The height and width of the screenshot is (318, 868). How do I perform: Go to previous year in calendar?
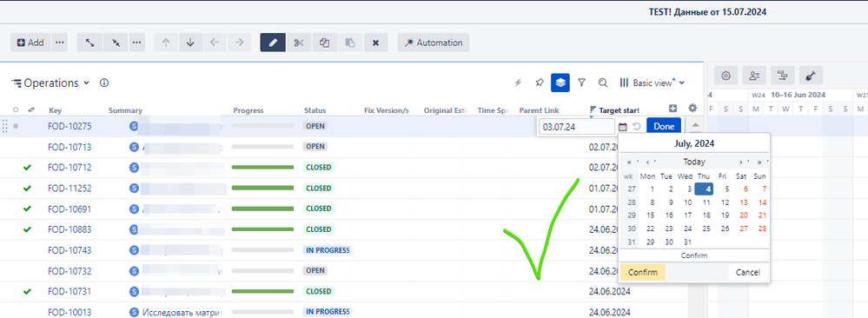[x=629, y=162]
